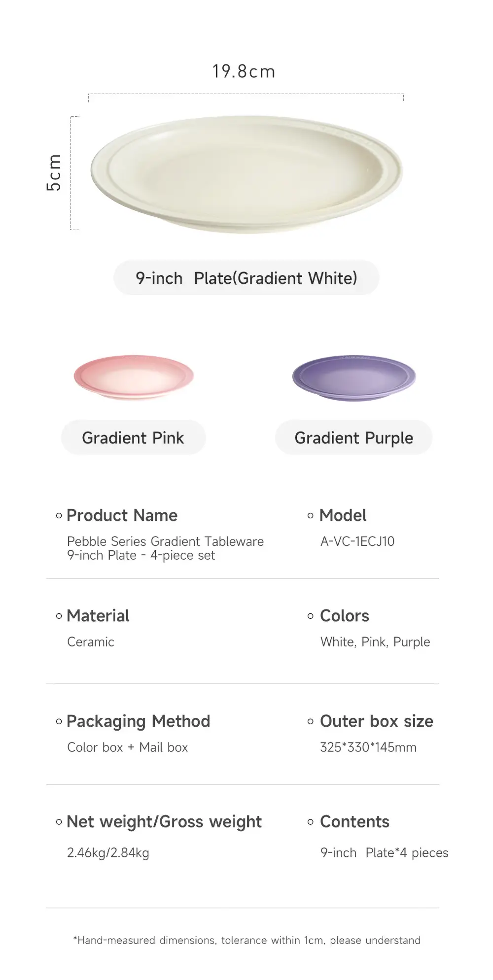Click the Net weight/Gross weight heading
The width and height of the screenshot is (493, 980).
164,822
